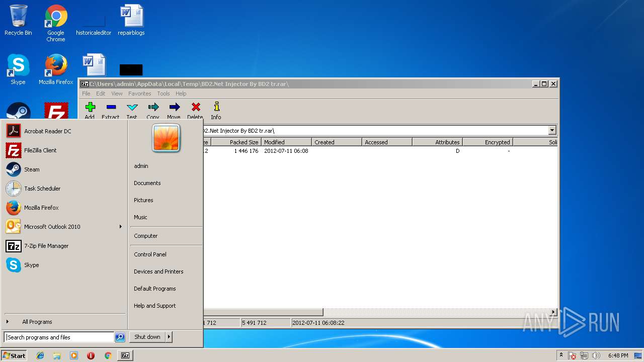Screen dimensions: 644x362
Task: Open the Tools menu in 7-Zip
Action: pyautogui.click(x=164, y=94)
